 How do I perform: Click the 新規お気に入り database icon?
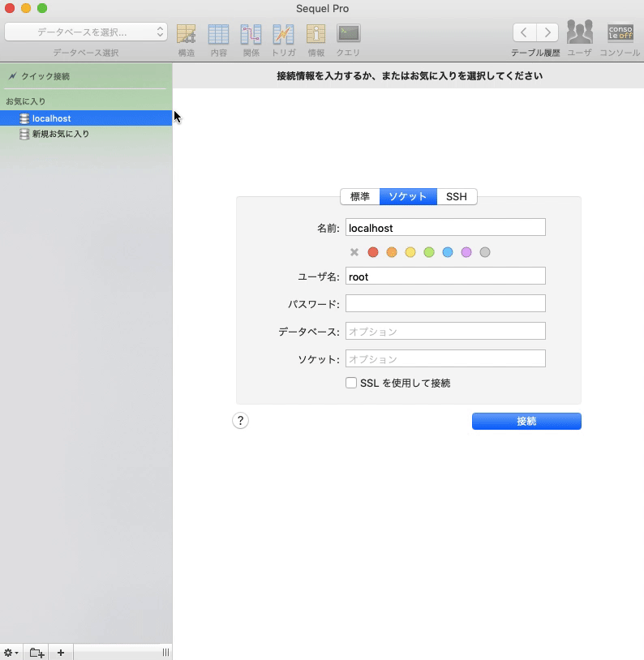[x=24, y=135]
